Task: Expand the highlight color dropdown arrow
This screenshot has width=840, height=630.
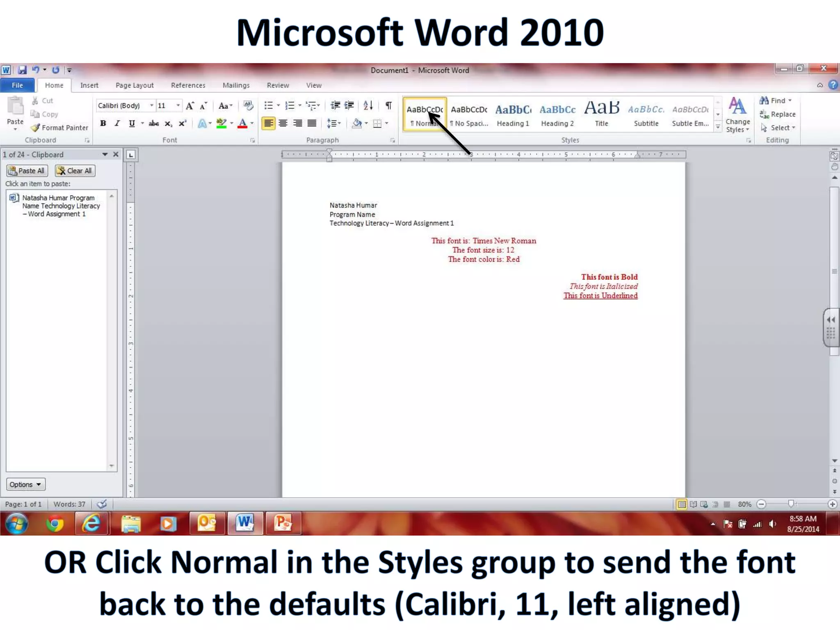Action: coord(232,123)
